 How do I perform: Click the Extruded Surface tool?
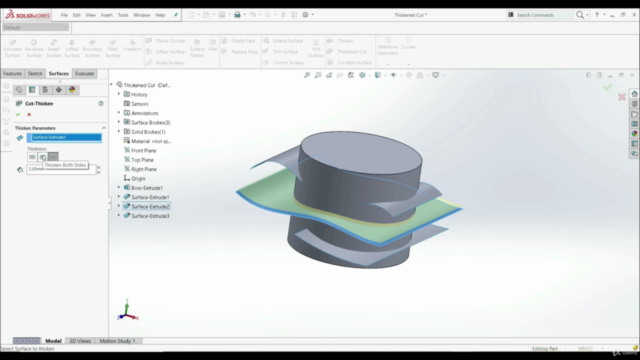click(12, 49)
